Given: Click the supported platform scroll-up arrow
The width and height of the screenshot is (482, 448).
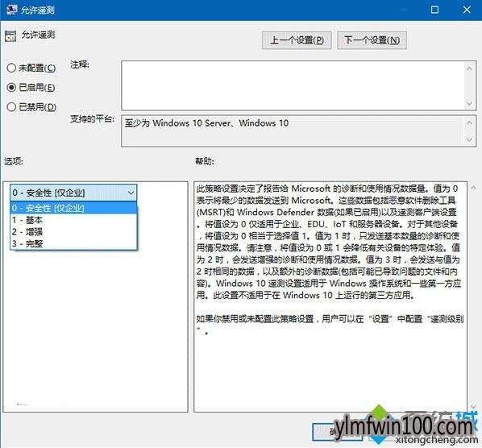Looking at the screenshot, I should 469,123.
